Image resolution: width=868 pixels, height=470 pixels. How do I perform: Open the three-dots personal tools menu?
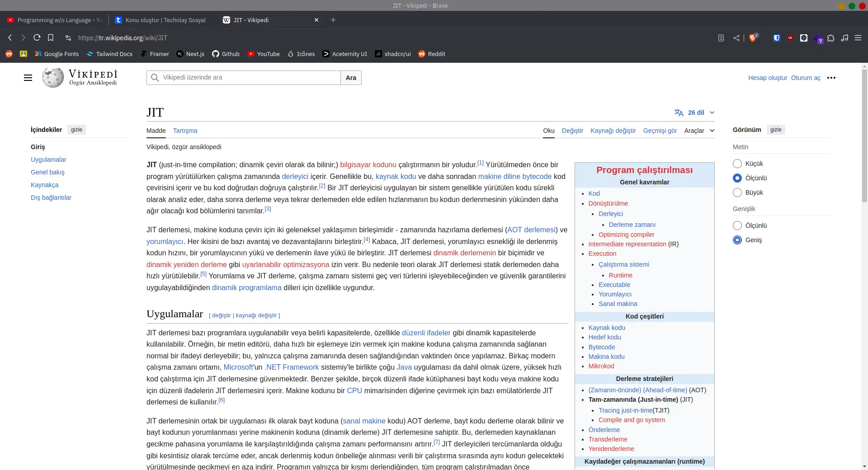[x=831, y=78]
